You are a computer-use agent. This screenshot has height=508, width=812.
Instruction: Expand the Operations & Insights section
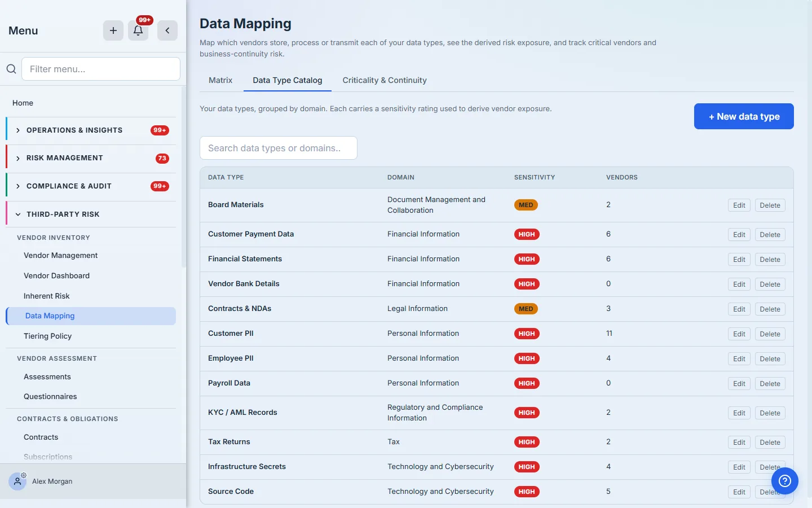pyautogui.click(x=91, y=130)
